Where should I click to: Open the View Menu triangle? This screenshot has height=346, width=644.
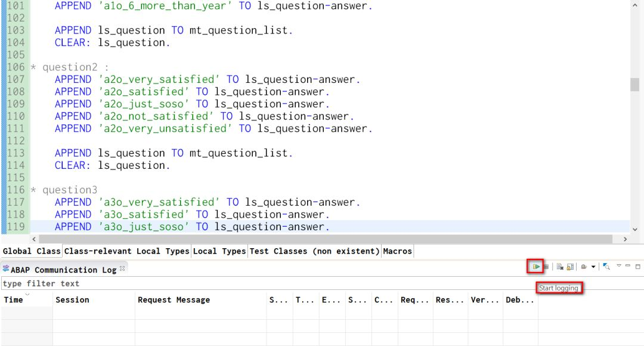click(x=619, y=266)
